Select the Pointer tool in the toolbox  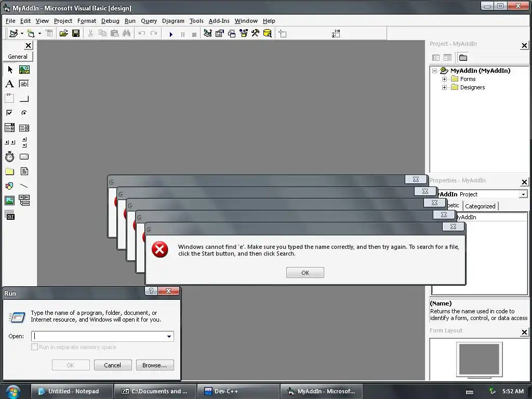(10, 70)
